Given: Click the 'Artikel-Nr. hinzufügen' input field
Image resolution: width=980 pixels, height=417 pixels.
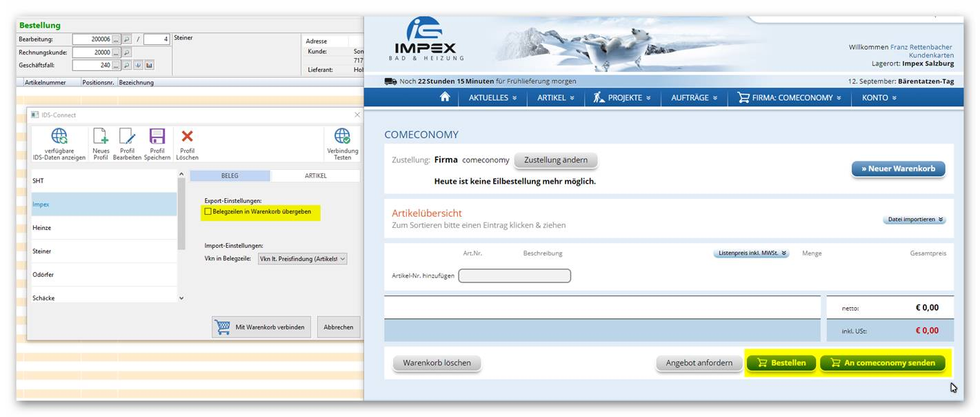Looking at the screenshot, I should 514,276.
